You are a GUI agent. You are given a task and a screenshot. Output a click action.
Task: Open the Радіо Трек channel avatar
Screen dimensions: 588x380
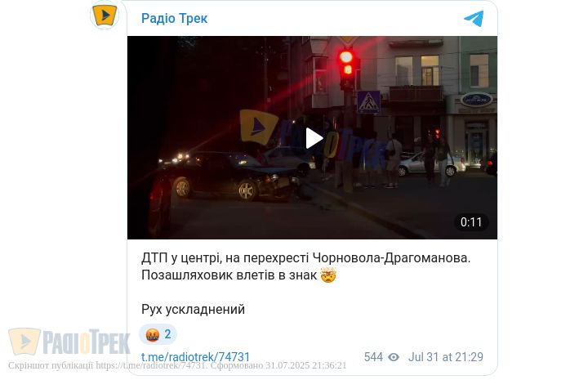[105, 15]
